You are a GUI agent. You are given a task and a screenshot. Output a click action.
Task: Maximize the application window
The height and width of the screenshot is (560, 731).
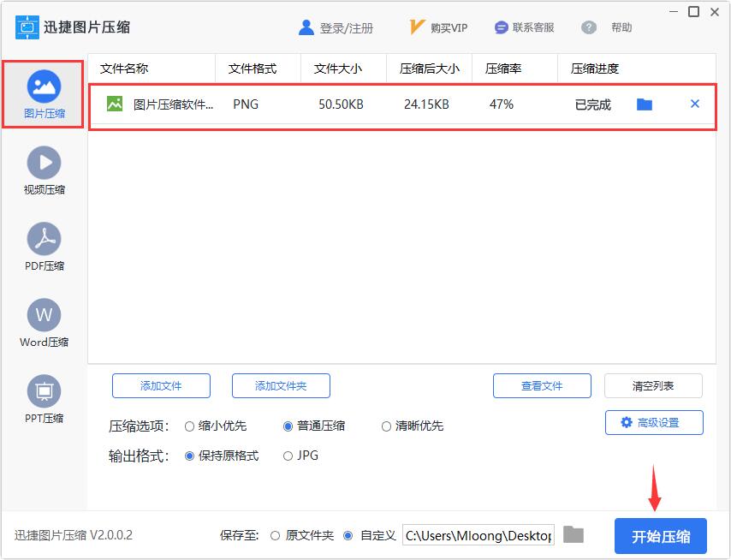(694, 12)
